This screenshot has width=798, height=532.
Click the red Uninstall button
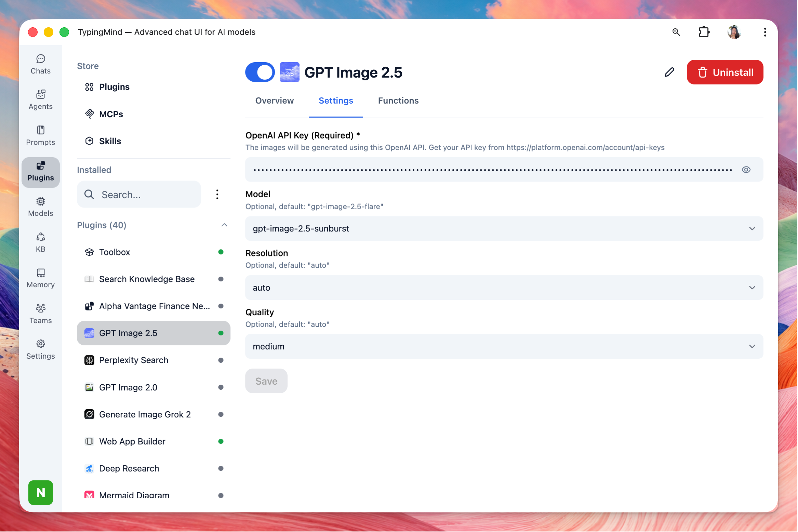click(x=725, y=72)
